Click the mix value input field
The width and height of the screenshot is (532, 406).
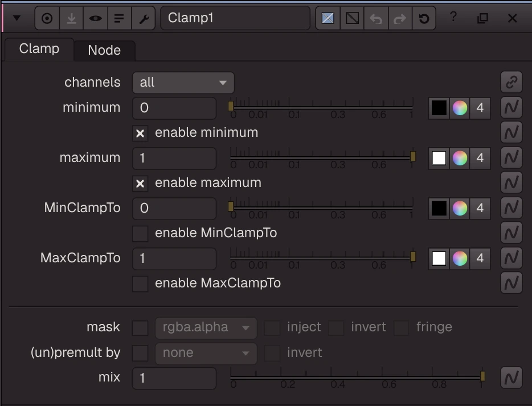(174, 378)
